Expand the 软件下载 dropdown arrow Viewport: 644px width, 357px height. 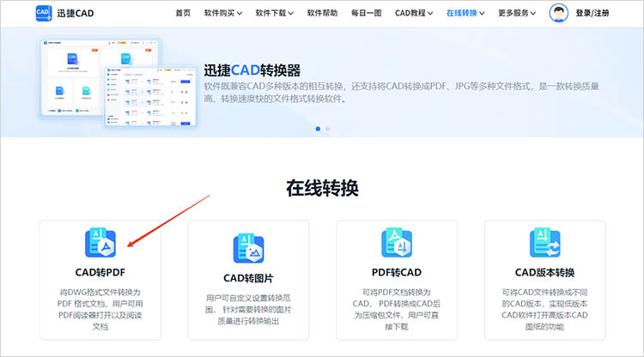point(291,14)
